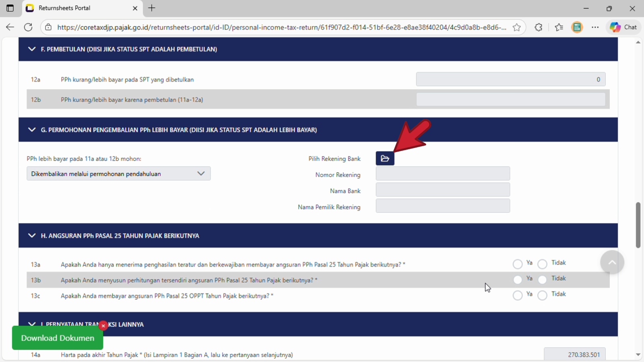Viewport: 644px width, 362px height.
Task: Select Tidak for question 13c
Action: pyautogui.click(x=542, y=296)
